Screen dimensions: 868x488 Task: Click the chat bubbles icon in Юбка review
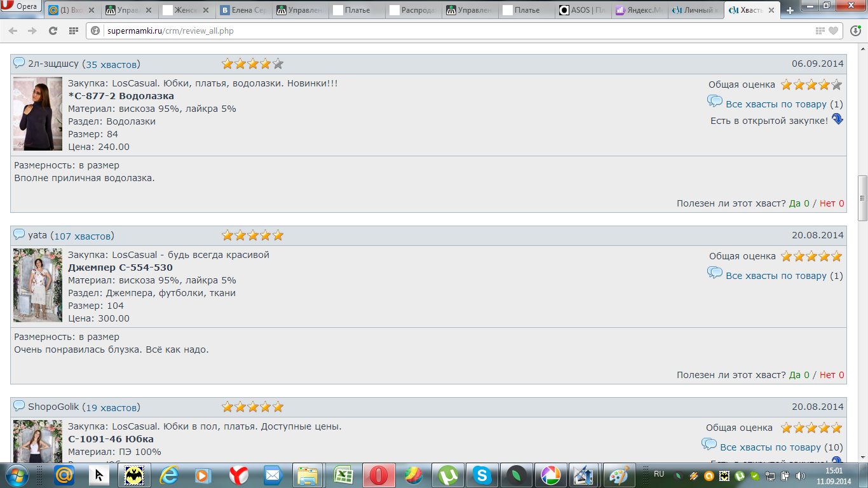click(x=709, y=444)
